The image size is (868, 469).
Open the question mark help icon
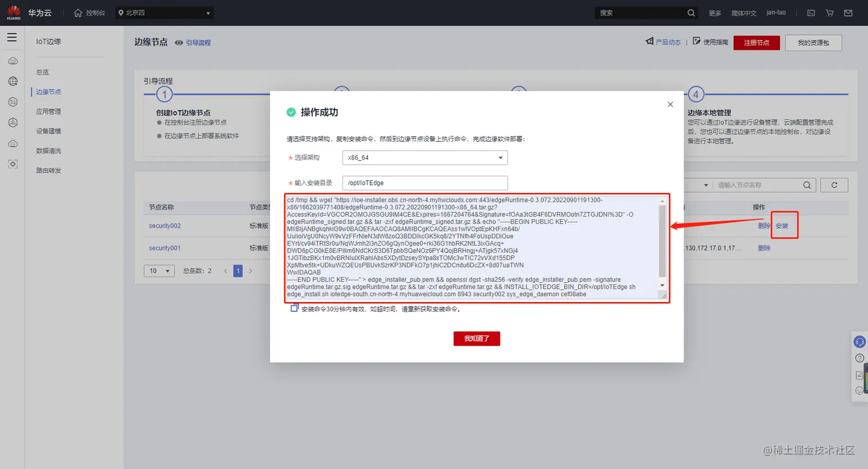point(859,358)
